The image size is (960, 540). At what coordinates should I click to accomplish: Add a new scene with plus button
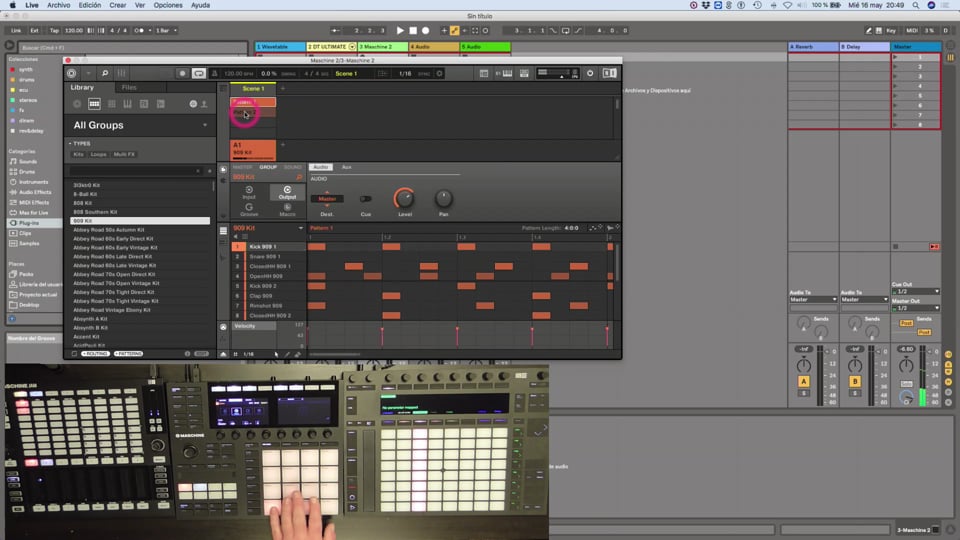[x=283, y=89]
